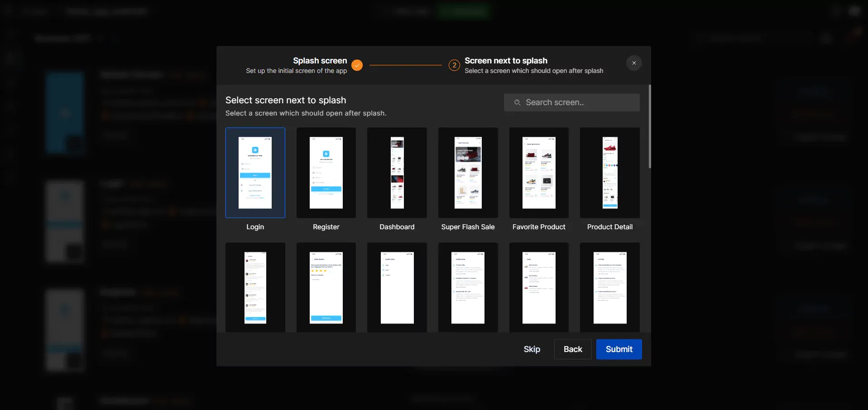Select the last thumbnail in the second row
The width and height of the screenshot is (868, 410).
tap(609, 287)
